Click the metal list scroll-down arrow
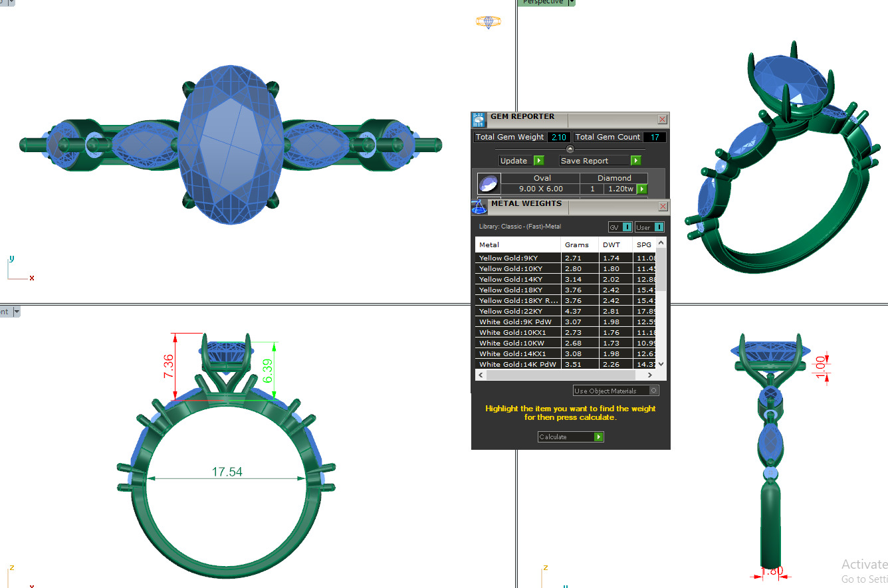 tap(661, 365)
